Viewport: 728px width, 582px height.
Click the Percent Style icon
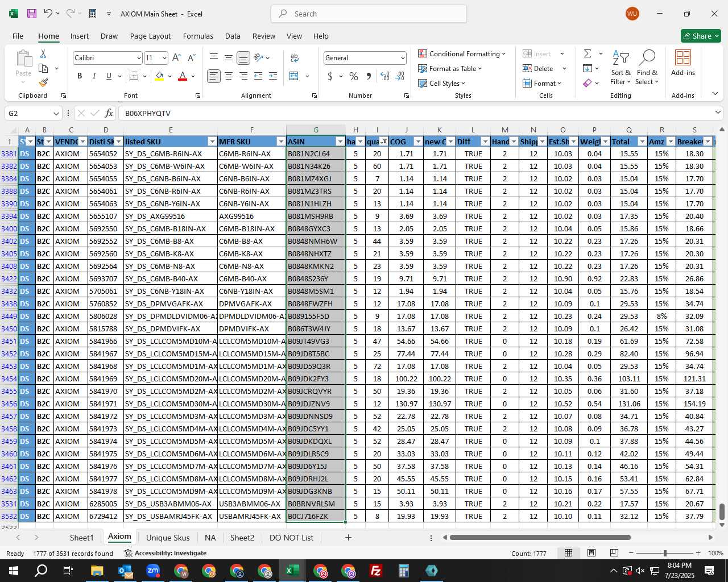pos(354,76)
